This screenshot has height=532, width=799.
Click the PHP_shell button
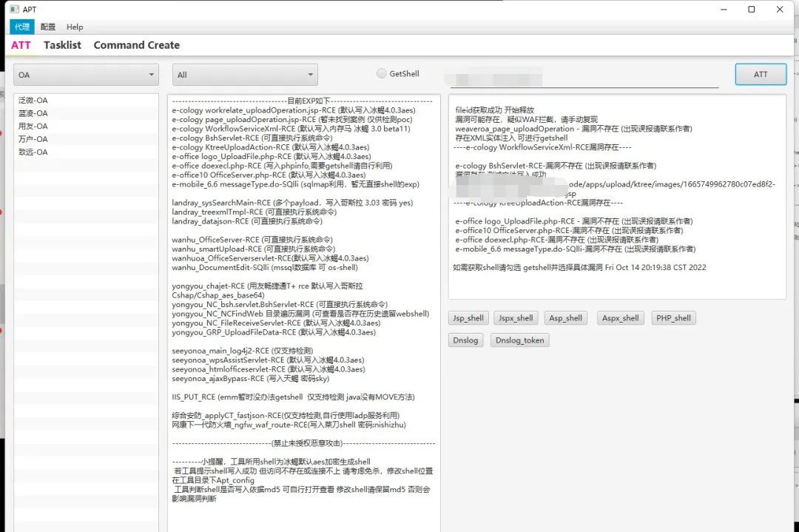tap(673, 318)
